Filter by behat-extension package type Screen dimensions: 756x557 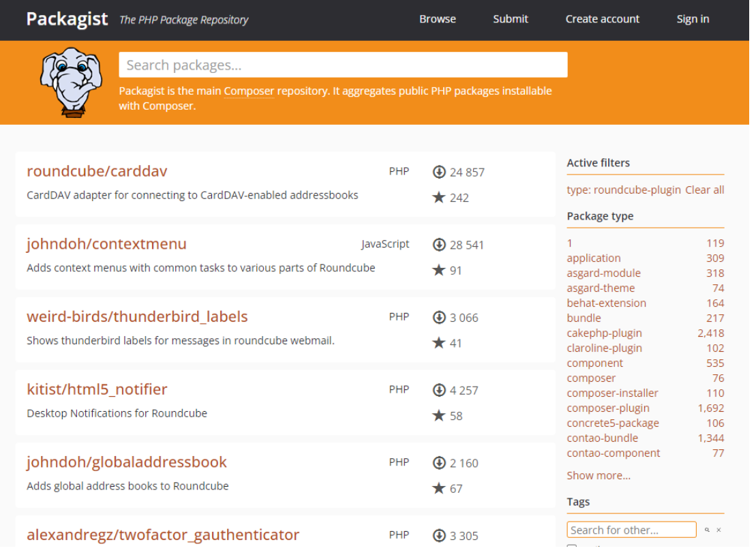coord(606,303)
